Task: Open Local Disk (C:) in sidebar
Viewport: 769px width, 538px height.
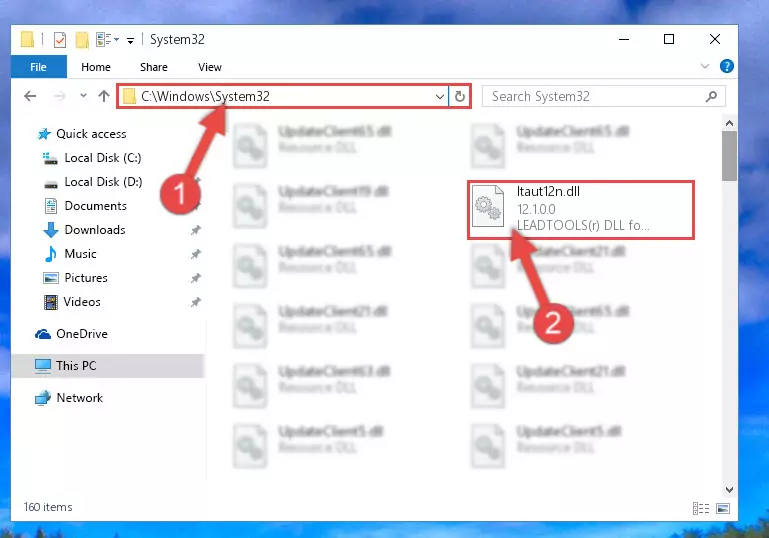Action: (x=103, y=158)
